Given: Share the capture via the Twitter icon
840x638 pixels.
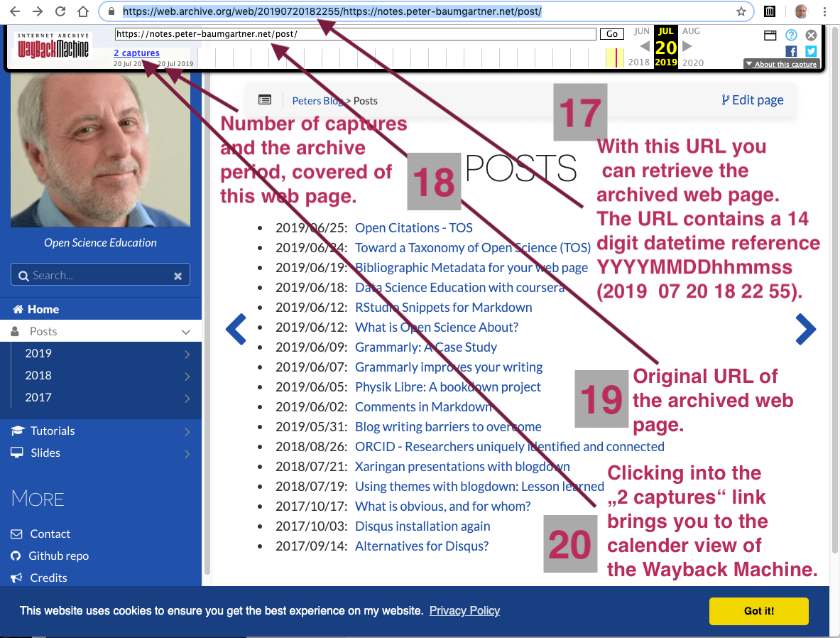Looking at the screenshot, I should click(x=811, y=51).
